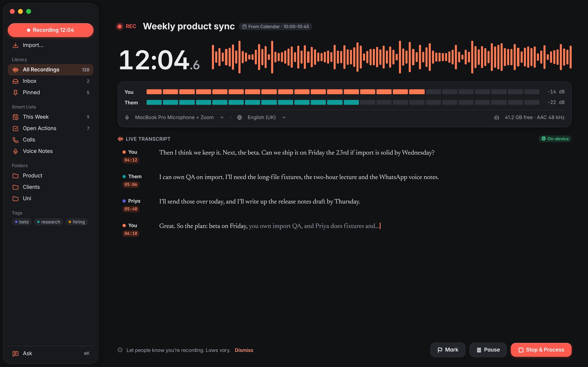This screenshot has height=367, width=588.
Task: Select All Recordings in the Library
Action: click(51, 70)
